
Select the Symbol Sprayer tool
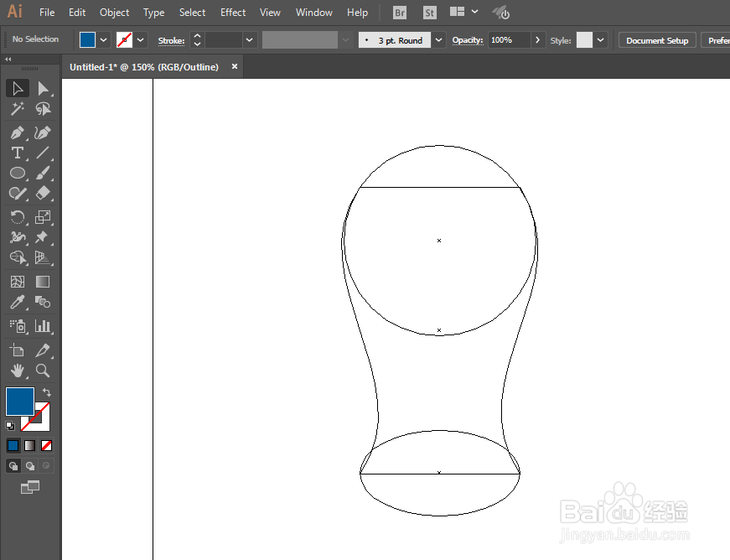tap(18, 326)
